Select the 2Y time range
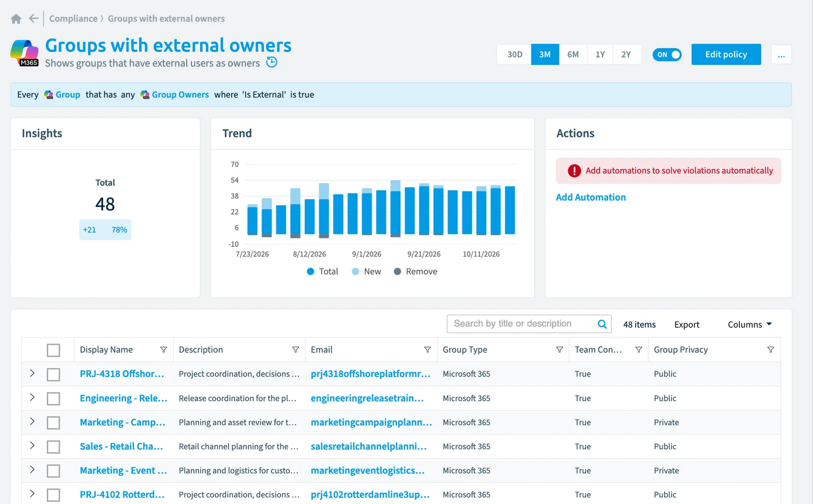Screen dimensions: 813x504 click(x=626, y=54)
